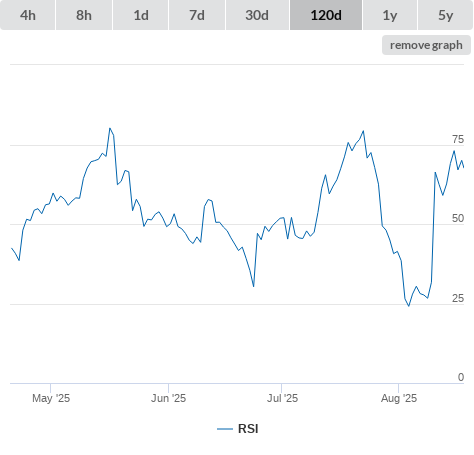Click the 75 level y-axis label

coord(458,139)
